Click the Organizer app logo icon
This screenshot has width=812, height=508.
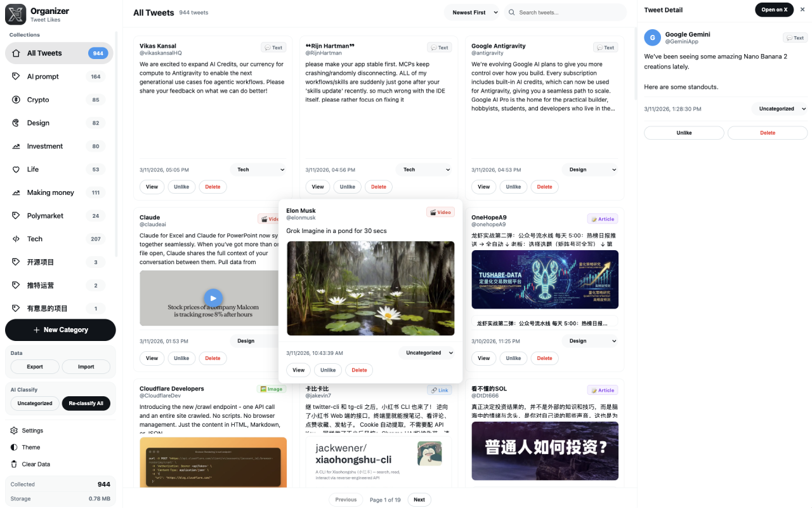tap(15, 14)
